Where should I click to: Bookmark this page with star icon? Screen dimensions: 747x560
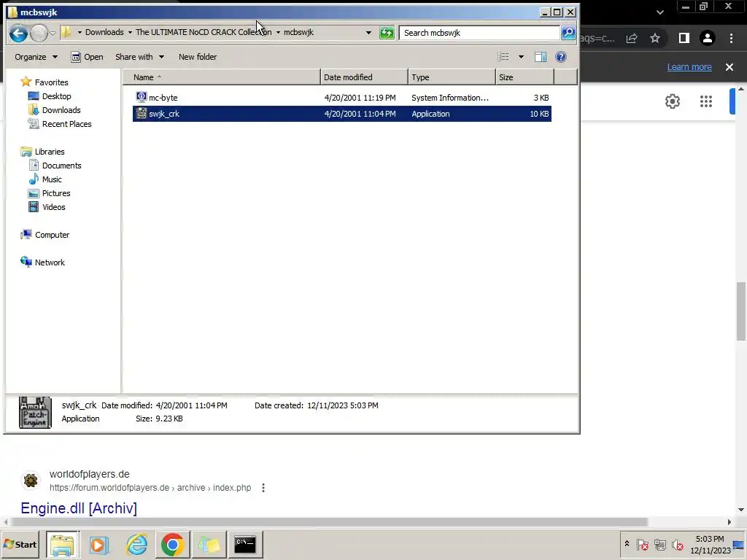click(x=655, y=38)
